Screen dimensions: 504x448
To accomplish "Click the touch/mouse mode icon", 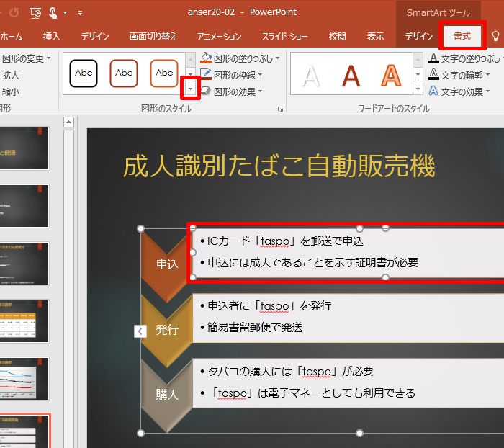I will click(53, 13).
